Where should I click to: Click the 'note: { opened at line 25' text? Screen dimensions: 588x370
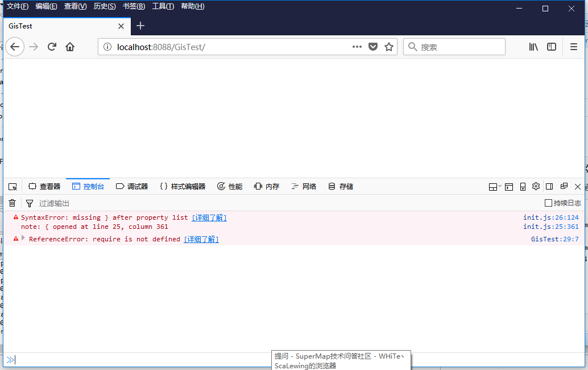coord(94,227)
